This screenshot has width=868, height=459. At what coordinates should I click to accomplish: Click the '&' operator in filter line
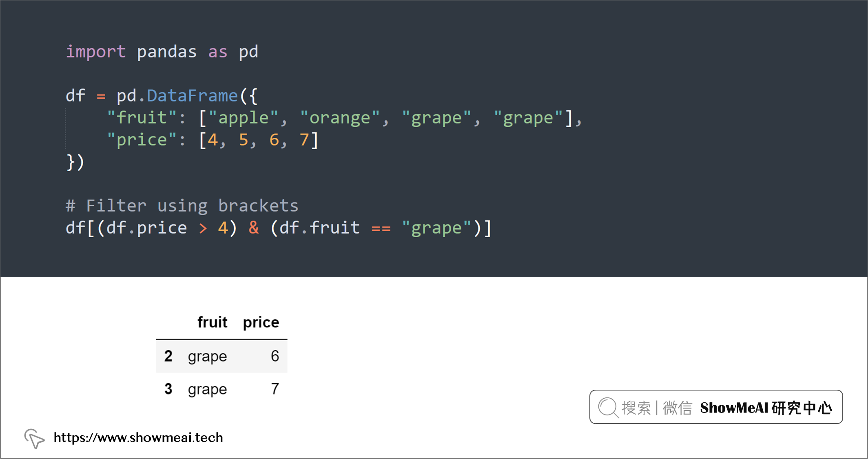pyautogui.click(x=254, y=228)
